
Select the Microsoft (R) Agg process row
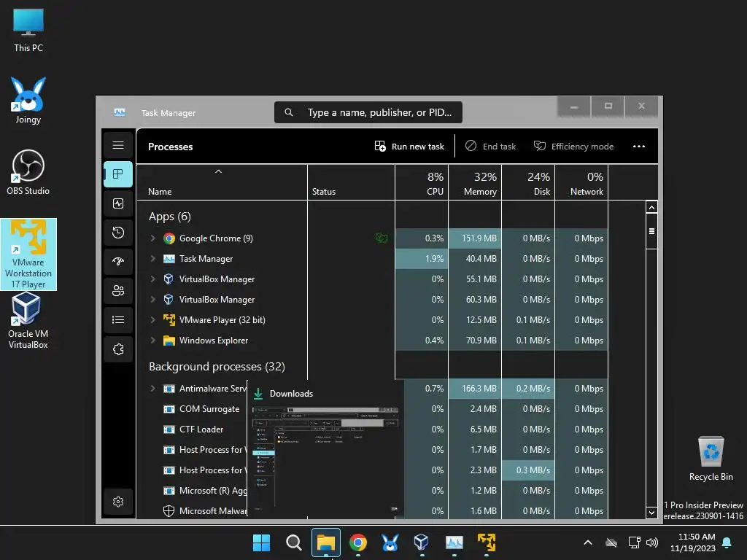point(205,491)
